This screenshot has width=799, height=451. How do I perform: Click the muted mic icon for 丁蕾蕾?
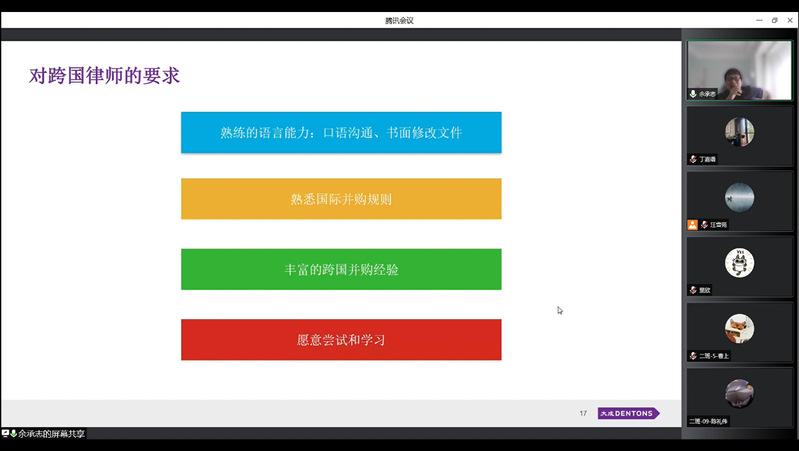(693, 159)
